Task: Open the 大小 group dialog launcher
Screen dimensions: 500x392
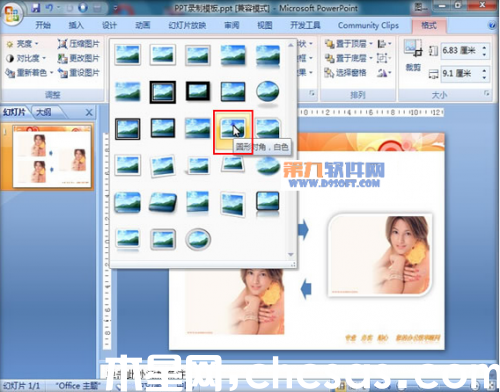Action: (x=487, y=93)
